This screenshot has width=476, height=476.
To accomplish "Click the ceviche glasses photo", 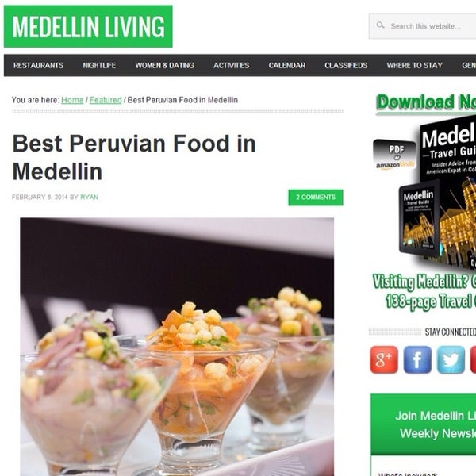I will 177,347.
